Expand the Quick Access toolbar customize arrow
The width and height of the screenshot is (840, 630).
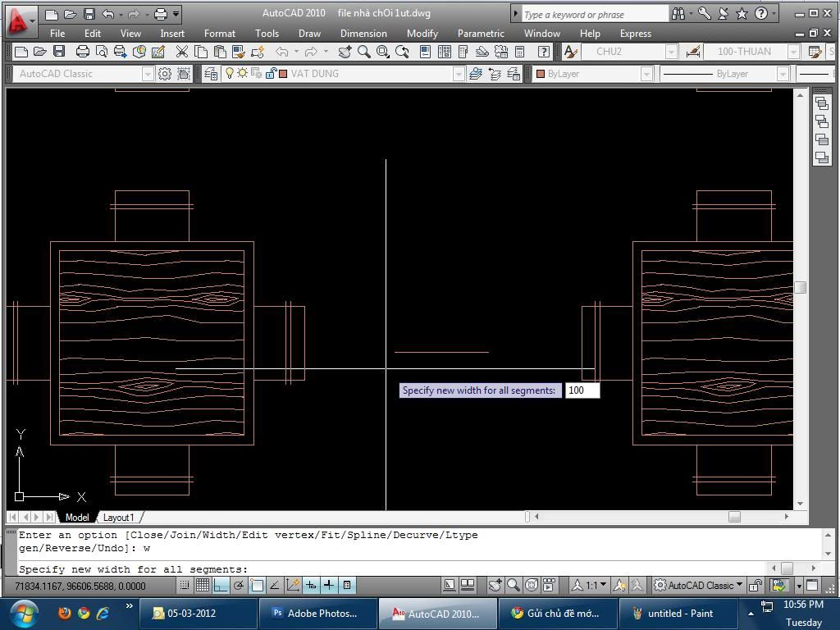point(176,14)
